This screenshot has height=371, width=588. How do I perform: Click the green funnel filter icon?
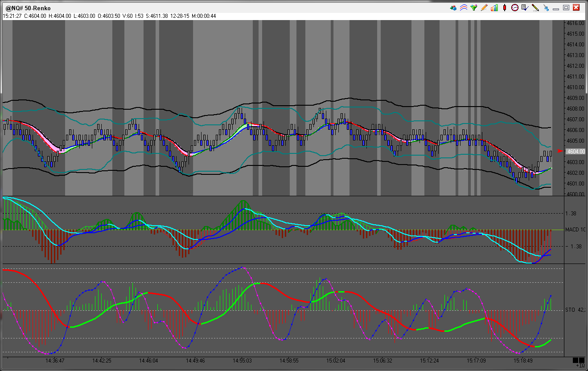(474, 8)
